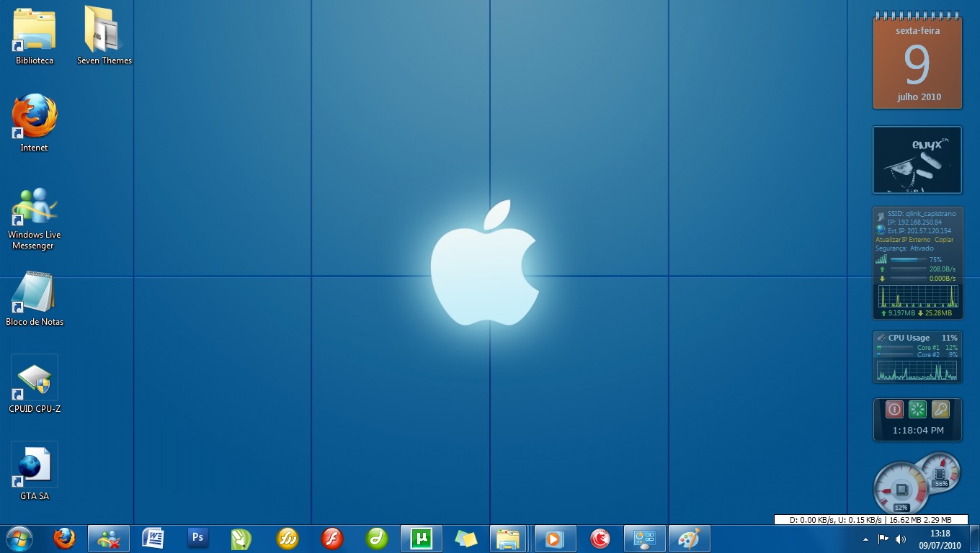Click the SSID qlink_capistrano text
980x553 pixels.
coord(922,214)
